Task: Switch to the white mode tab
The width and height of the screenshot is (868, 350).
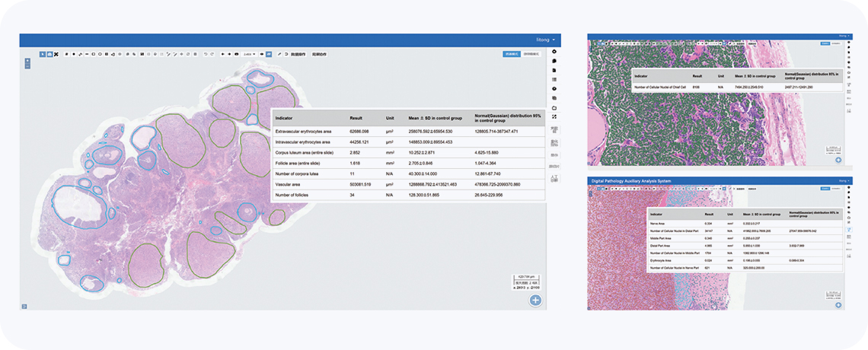Action: [x=531, y=54]
